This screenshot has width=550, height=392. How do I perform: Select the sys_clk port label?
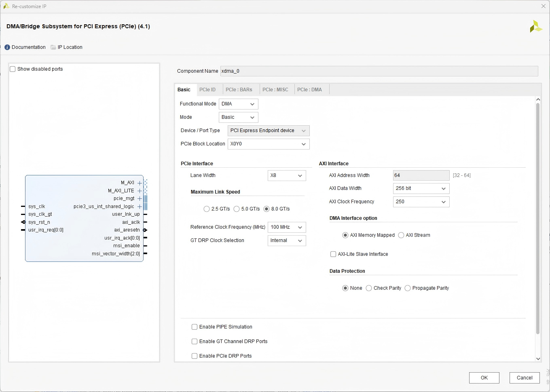pyautogui.click(x=37, y=207)
